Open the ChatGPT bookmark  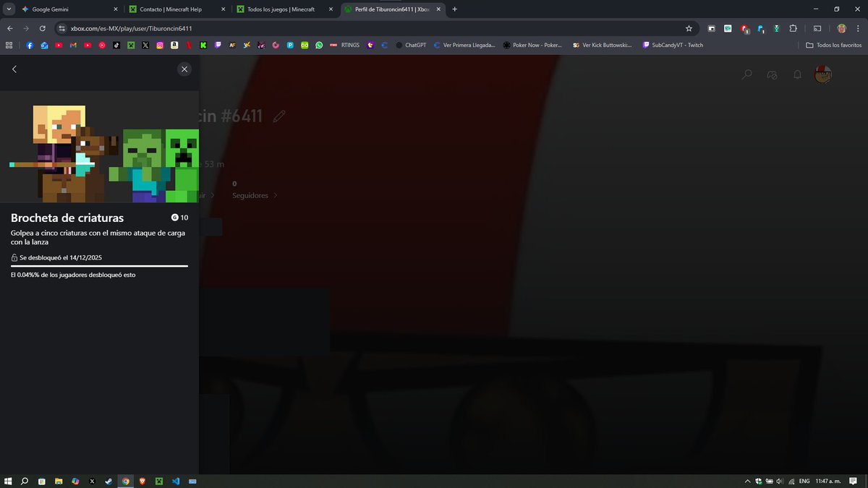[x=411, y=45]
